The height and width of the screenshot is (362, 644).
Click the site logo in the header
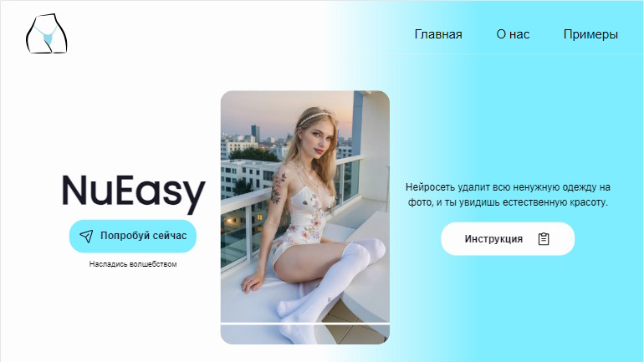(46, 33)
